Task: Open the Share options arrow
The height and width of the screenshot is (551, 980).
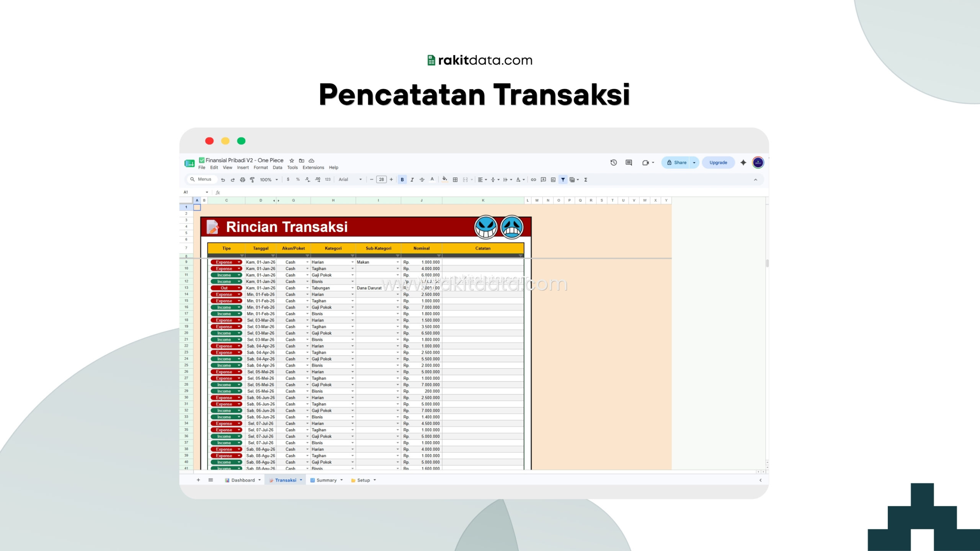Action: 694,163
